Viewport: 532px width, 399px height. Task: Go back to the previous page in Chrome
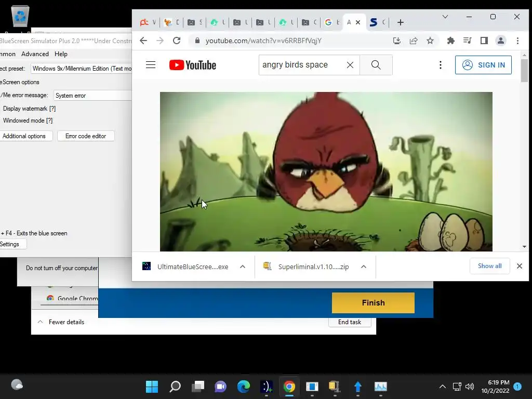tap(143, 41)
